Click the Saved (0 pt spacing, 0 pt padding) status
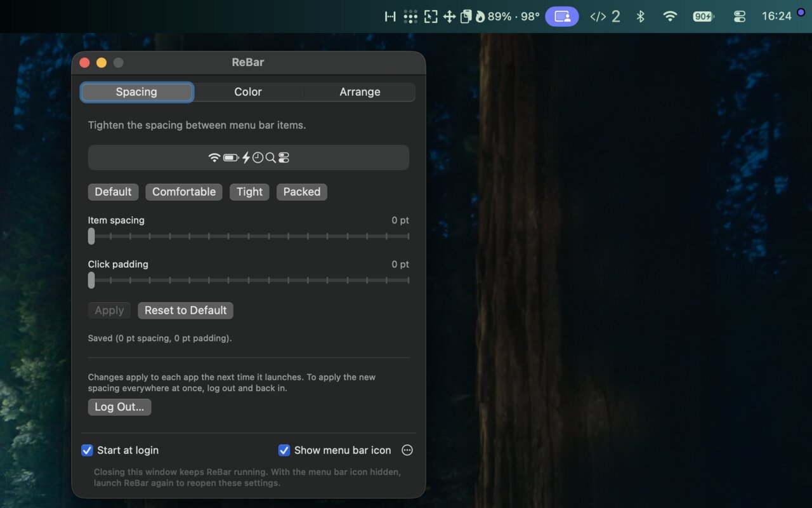The image size is (812, 508). click(x=160, y=338)
